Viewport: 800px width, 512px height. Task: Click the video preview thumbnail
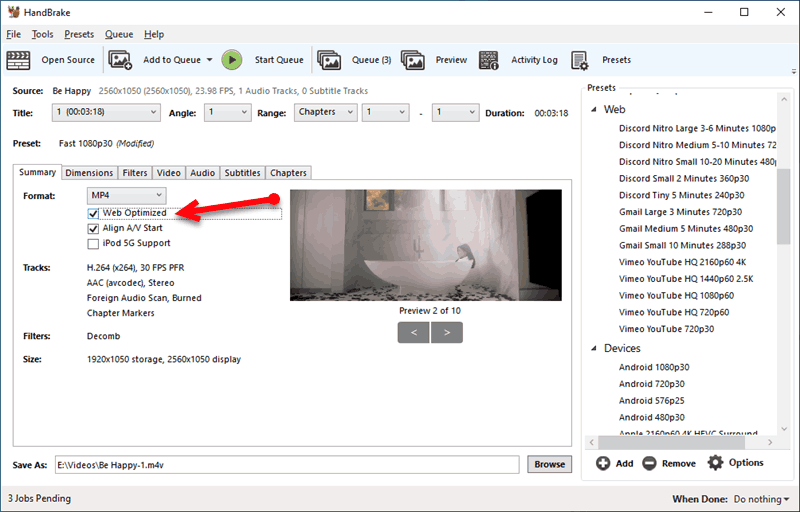[426, 245]
